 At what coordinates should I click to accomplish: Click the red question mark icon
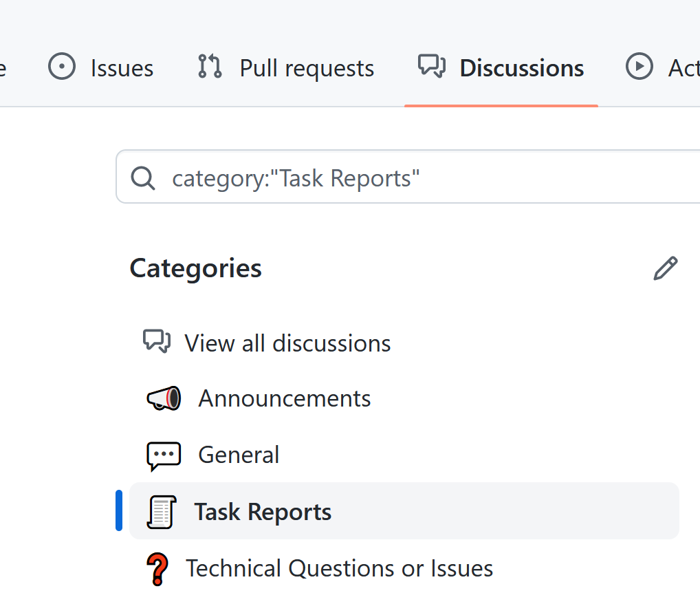pos(157,570)
